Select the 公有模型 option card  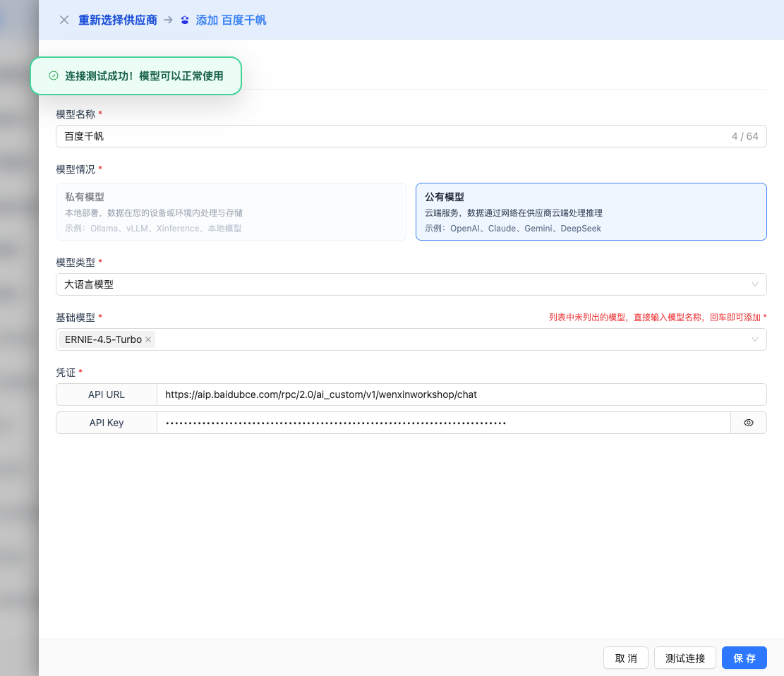591,212
